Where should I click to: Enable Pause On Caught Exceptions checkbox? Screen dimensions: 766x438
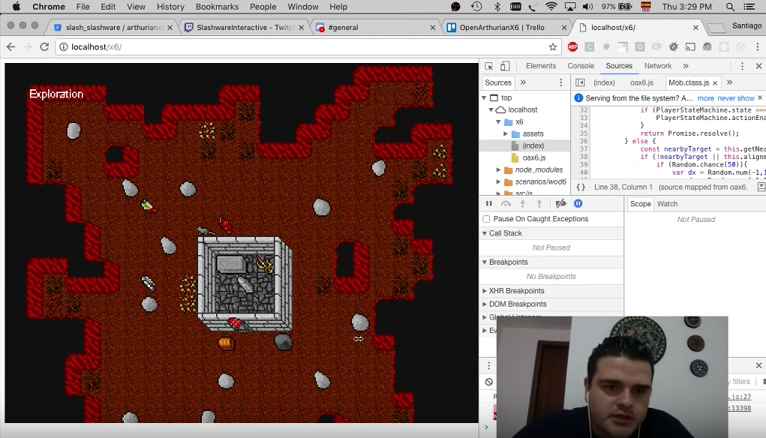coord(487,219)
